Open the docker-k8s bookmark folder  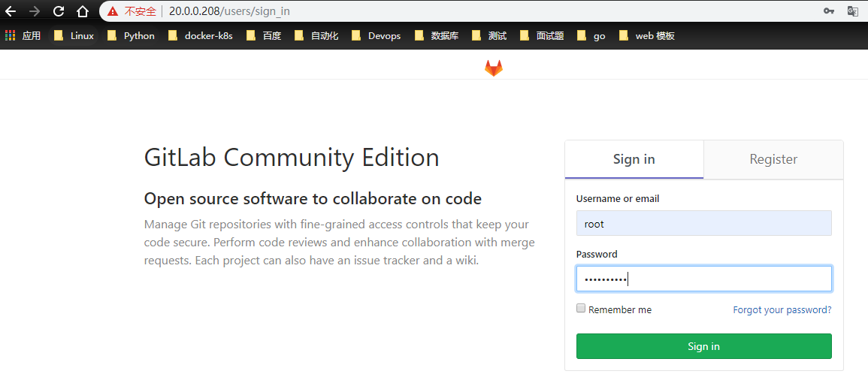point(201,36)
